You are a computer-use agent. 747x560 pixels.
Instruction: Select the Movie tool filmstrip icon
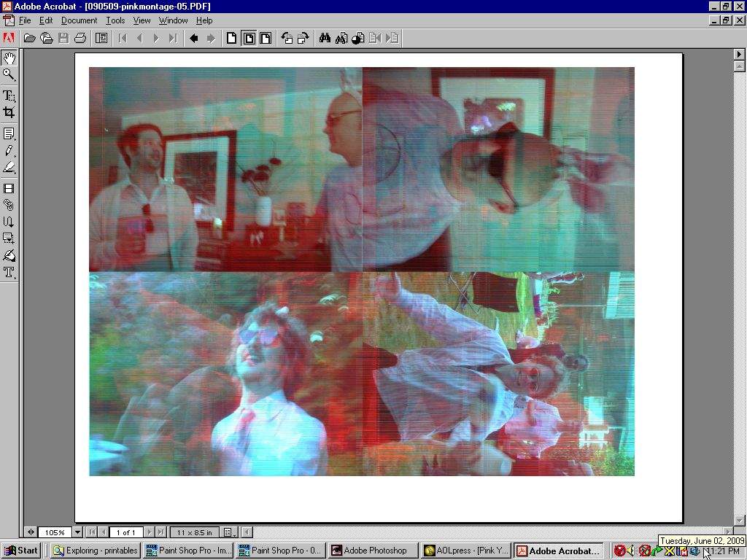click(9, 188)
